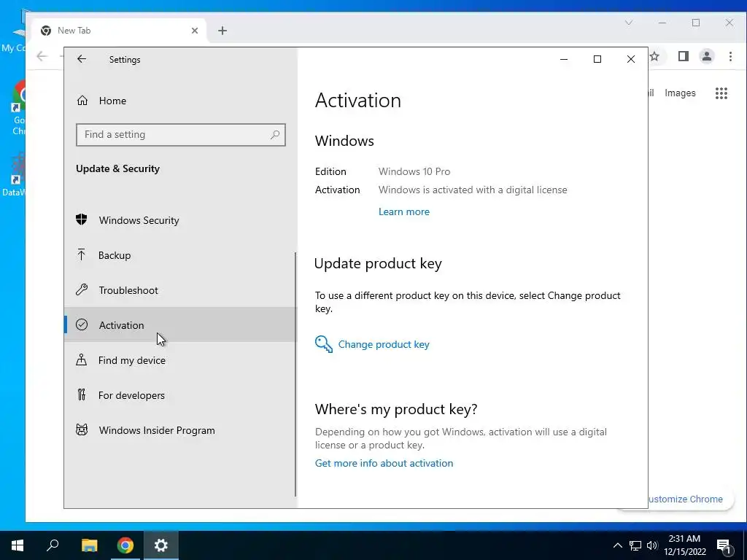747x560 pixels.
Task: Click the Find a setting search box
Action: coord(181,135)
